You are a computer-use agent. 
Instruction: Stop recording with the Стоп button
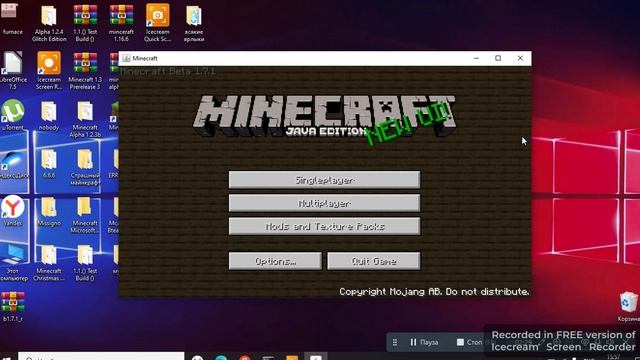pos(469,342)
